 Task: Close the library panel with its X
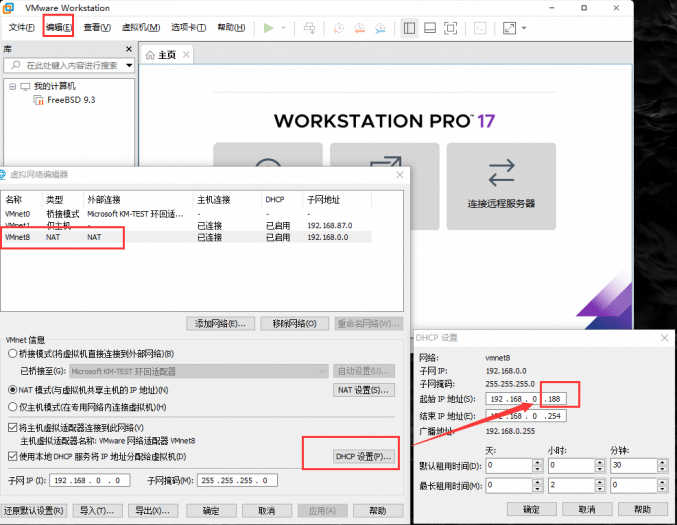[x=129, y=49]
